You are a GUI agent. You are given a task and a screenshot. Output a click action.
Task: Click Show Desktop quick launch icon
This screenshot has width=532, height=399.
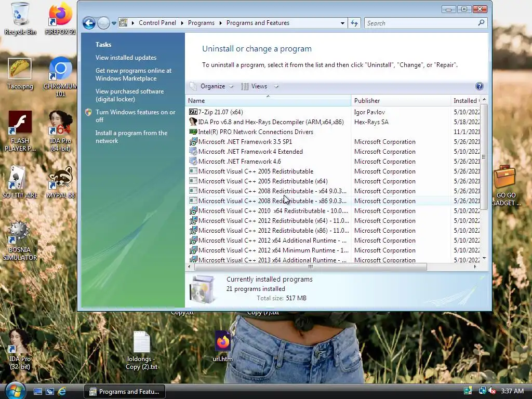coord(37,392)
